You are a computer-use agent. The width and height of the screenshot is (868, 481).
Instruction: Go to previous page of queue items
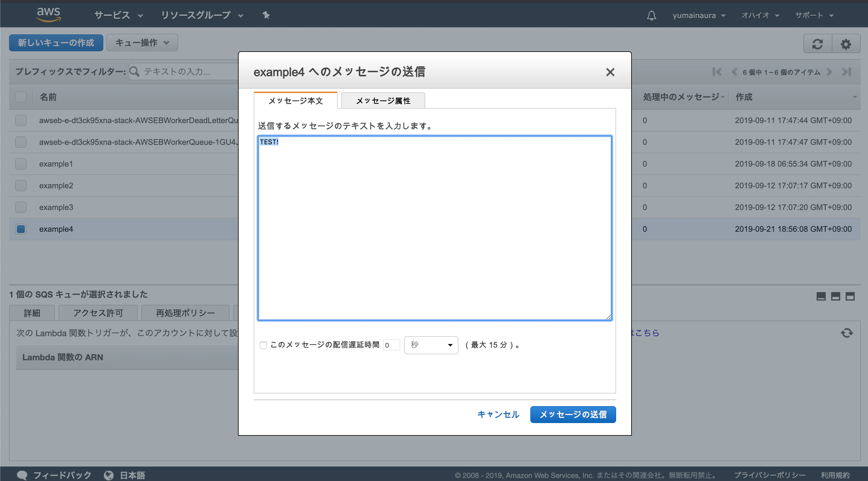click(x=735, y=72)
